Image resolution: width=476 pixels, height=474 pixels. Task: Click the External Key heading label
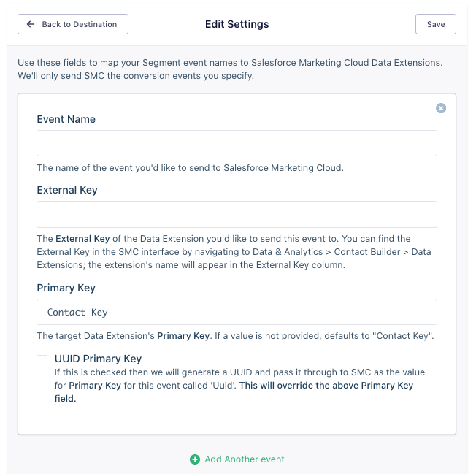[67, 190]
